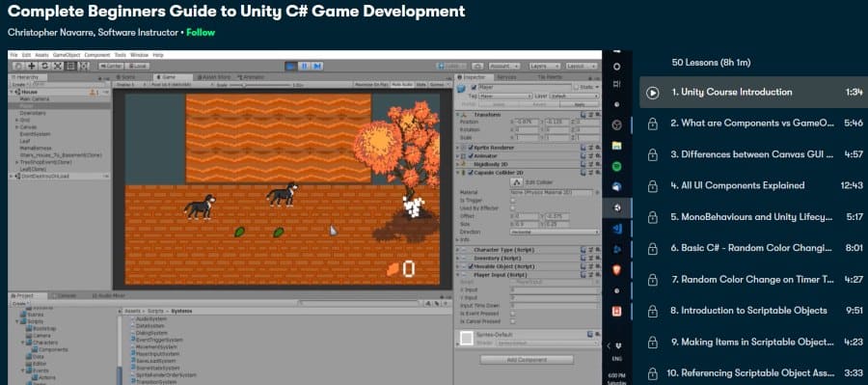
Task: Select the Rect tool in Unity toolbar
Action: [x=70, y=66]
